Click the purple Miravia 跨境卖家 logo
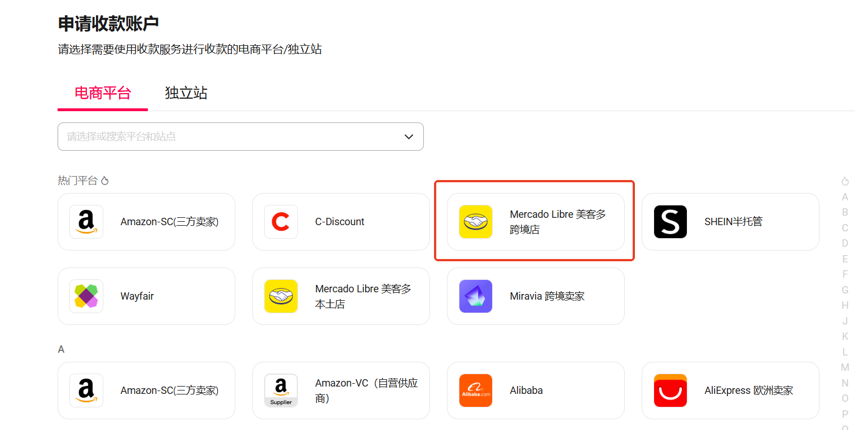The height and width of the screenshot is (430, 868). (476, 296)
